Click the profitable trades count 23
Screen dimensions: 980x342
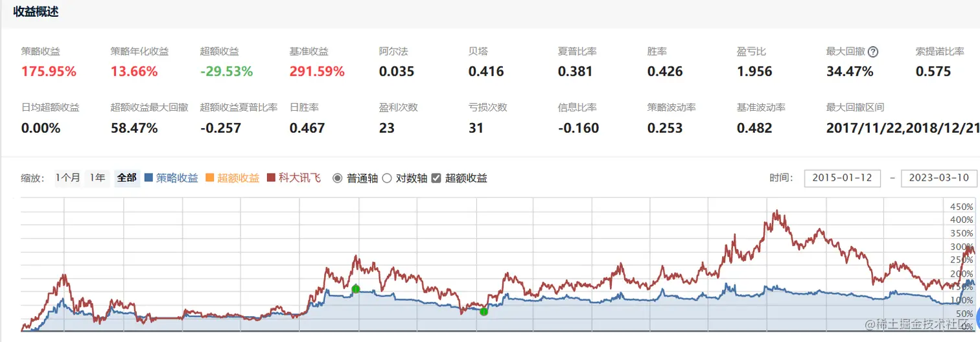click(x=387, y=128)
